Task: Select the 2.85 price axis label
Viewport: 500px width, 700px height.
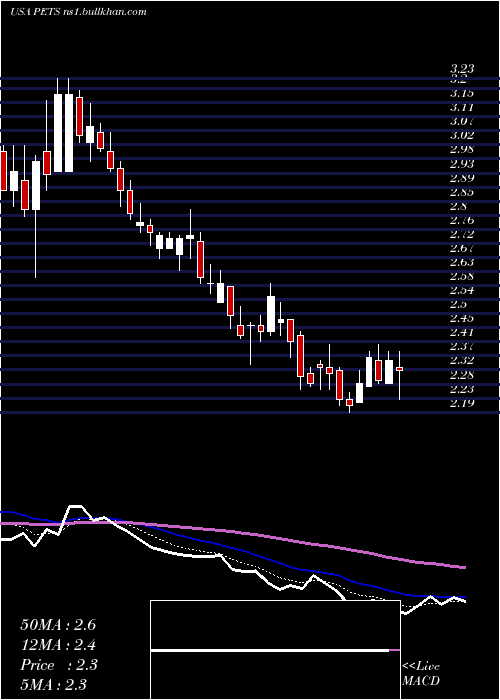Action: pyautogui.click(x=462, y=192)
